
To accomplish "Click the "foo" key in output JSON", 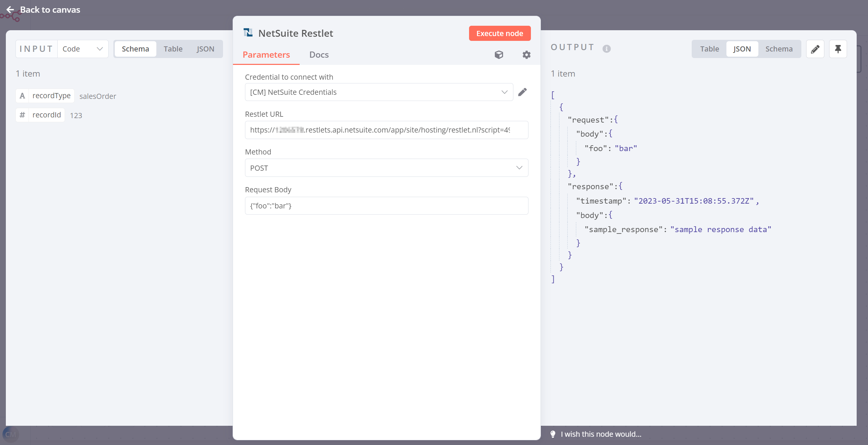I will click(x=596, y=148).
